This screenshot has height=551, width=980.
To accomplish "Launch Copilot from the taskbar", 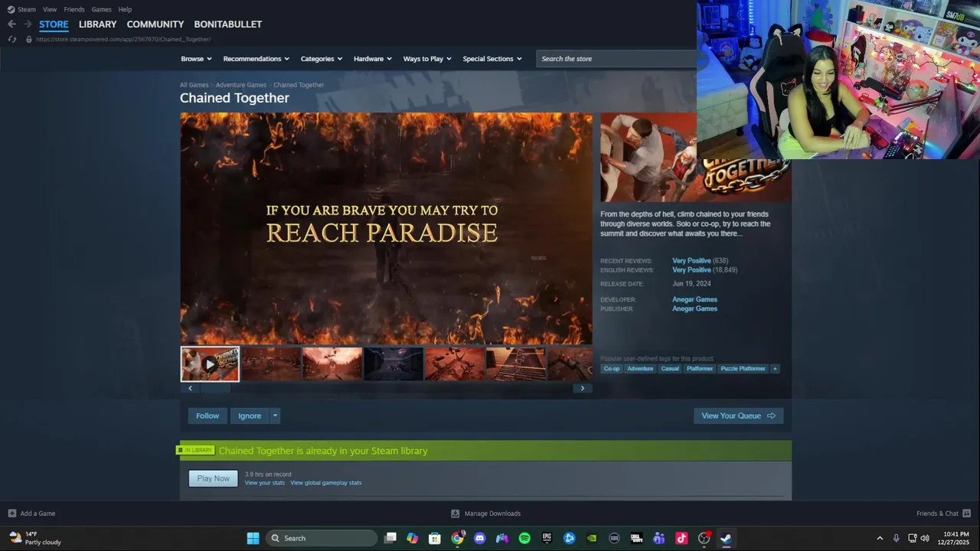I will (x=413, y=538).
